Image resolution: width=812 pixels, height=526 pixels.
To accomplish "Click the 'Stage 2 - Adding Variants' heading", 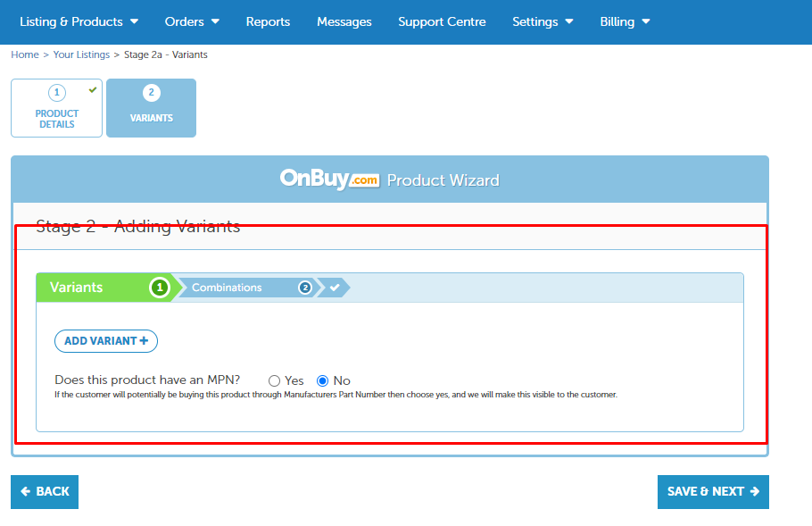I will point(138,226).
